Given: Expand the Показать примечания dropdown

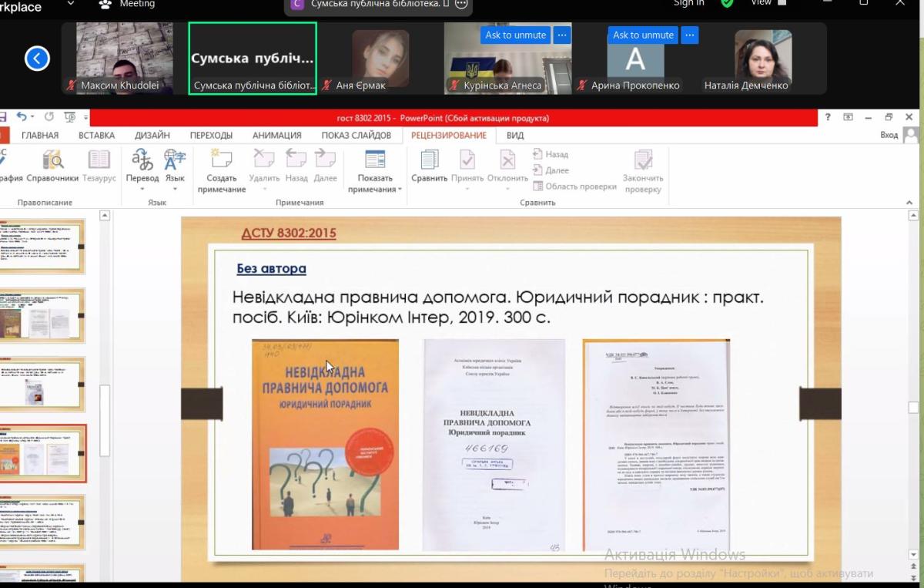Looking at the screenshot, I should [x=375, y=190].
